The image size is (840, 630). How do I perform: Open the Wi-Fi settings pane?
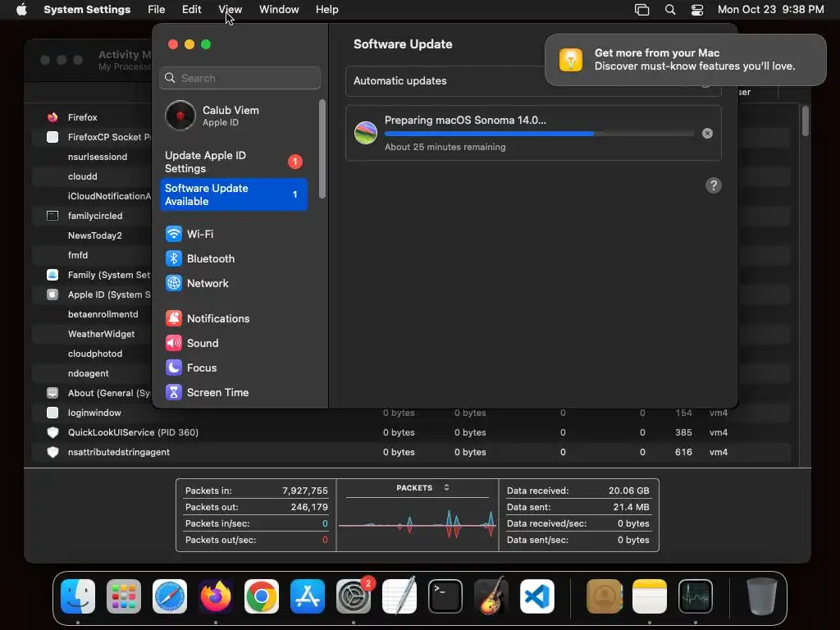point(234,234)
